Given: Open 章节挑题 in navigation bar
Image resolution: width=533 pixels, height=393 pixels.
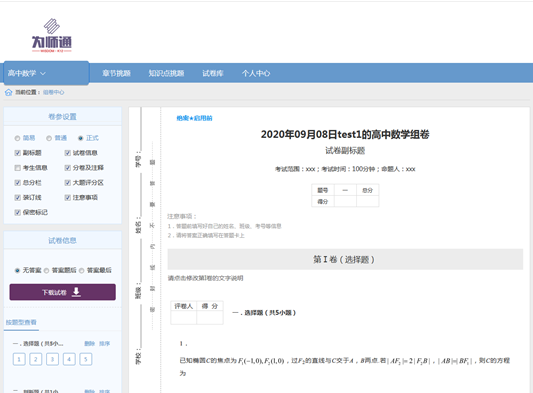Looking at the screenshot, I should click(x=117, y=73).
